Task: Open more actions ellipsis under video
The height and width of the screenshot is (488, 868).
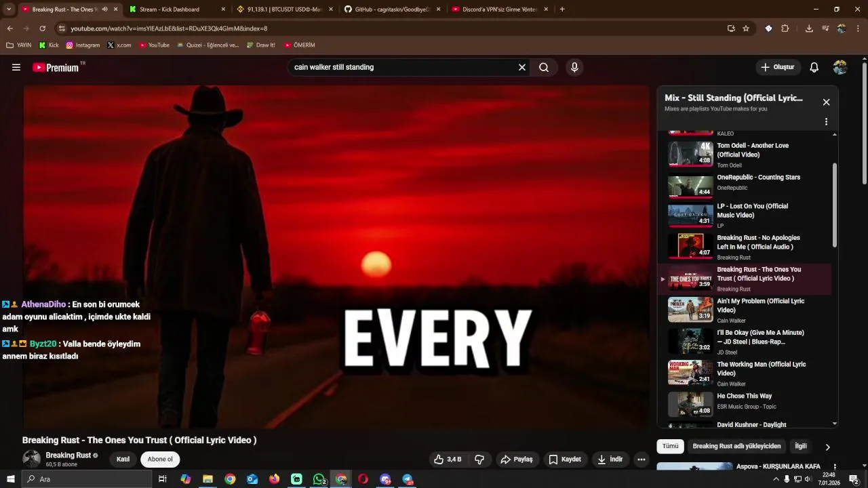Action: 642,460
